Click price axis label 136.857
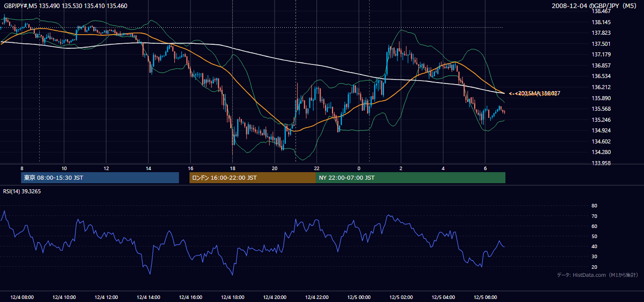The width and height of the screenshot is (644, 302). 601,65
